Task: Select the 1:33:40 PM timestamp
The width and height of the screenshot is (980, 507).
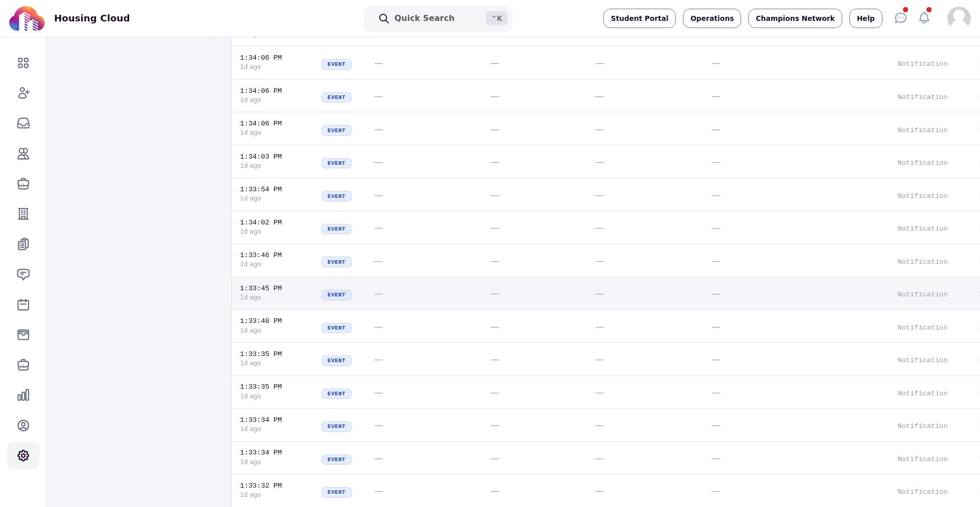Action: click(x=261, y=321)
